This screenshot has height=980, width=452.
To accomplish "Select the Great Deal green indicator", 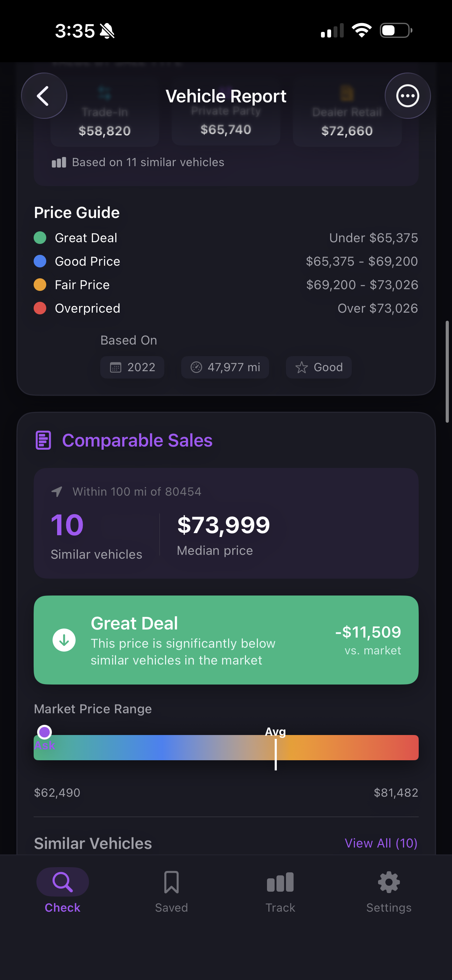I will pos(40,237).
